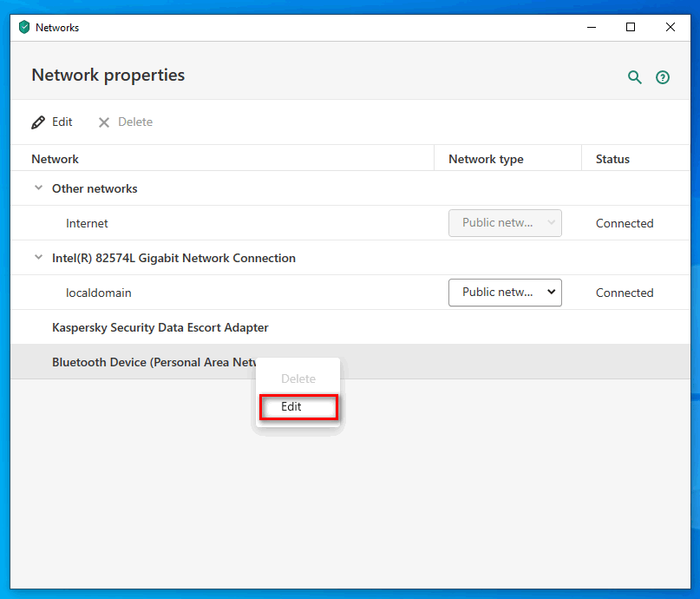This screenshot has height=599, width=700.
Task: Click the Kaspersky shield icon in title bar
Action: tap(24, 27)
